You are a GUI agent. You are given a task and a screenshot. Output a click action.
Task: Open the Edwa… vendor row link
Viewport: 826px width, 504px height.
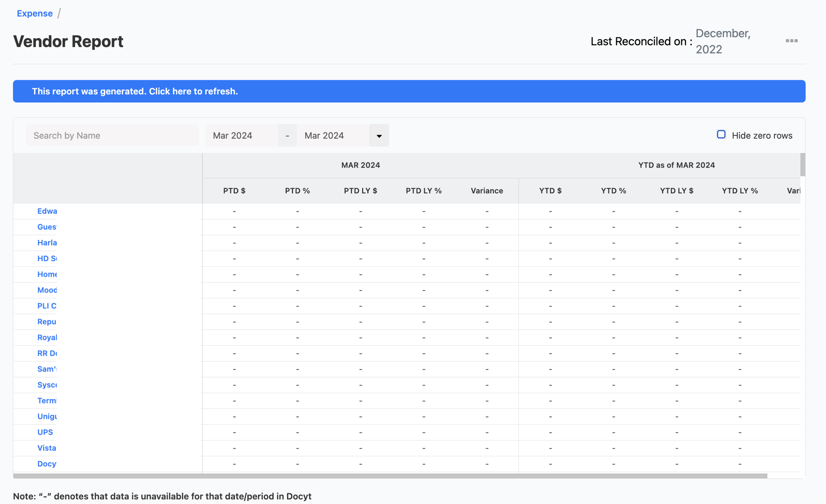(x=47, y=211)
